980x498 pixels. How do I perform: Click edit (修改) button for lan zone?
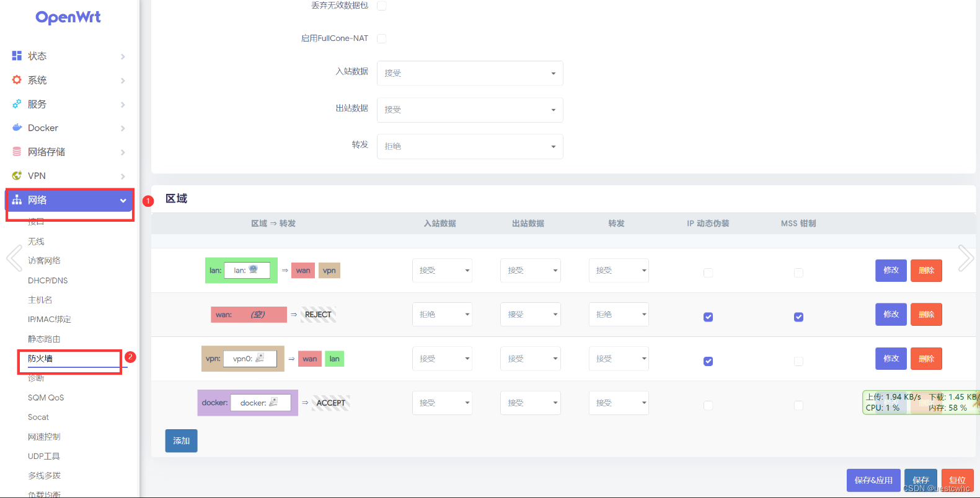[891, 270]
